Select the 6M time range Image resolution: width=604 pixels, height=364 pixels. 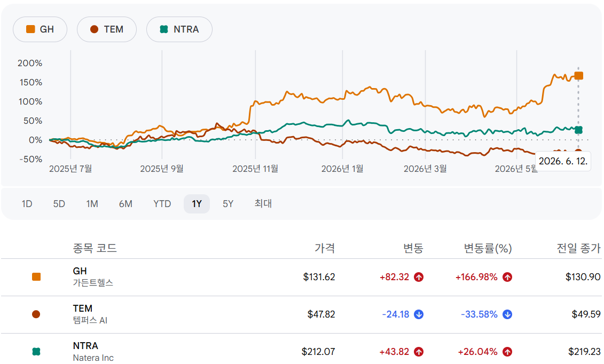click(x=125, y=203)
